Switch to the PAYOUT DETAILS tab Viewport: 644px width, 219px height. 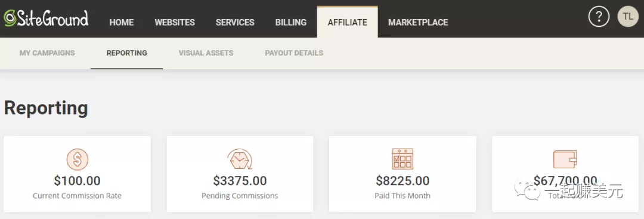click(x=294, y=53)
